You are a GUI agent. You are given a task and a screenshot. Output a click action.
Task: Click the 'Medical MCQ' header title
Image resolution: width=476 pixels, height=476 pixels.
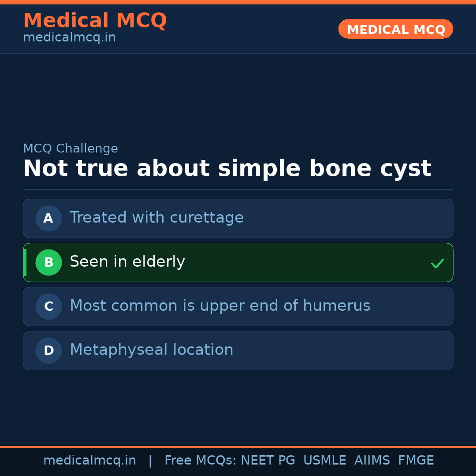click(95, 21)
